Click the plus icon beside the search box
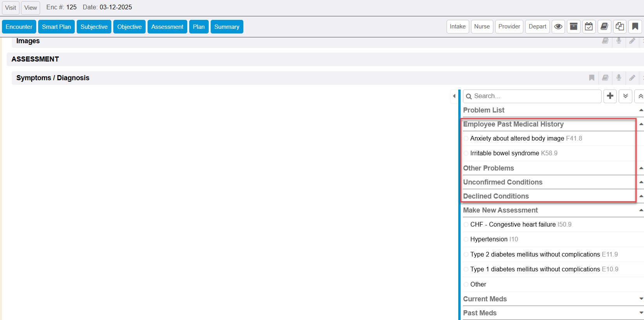644x320 pixels. 610,96
